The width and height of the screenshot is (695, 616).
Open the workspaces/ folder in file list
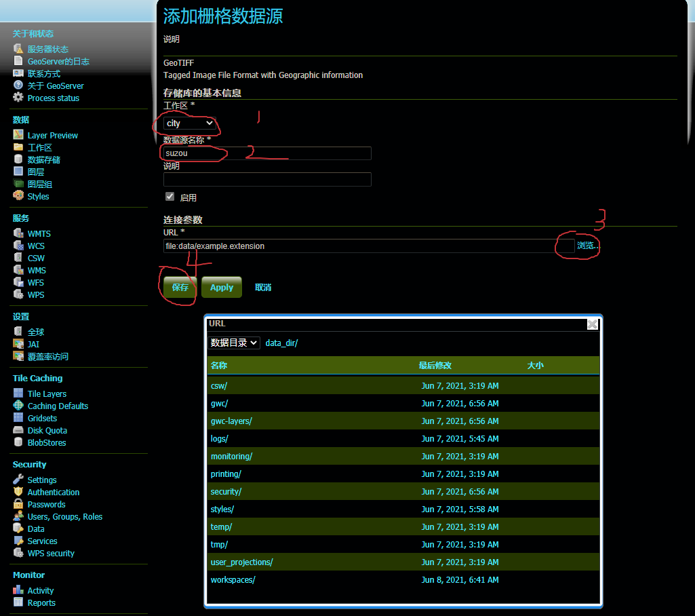pyautogui.click(x=233, y=579)
